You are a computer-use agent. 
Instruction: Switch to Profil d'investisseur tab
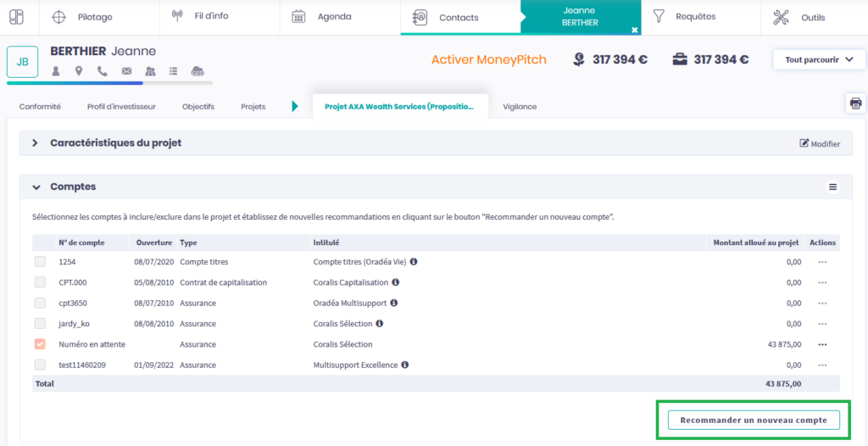tap(121, 107)
